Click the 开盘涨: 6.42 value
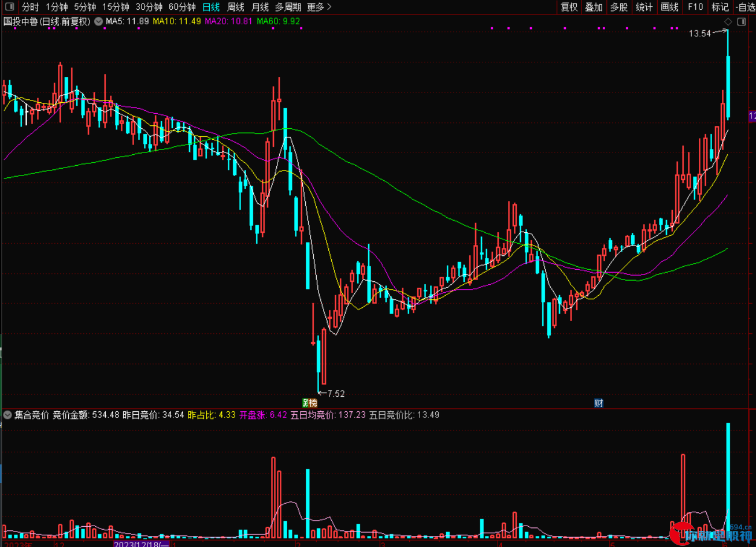Image resolution: width=756 pixels, height=547 pixels. click(x=263, y=415)
